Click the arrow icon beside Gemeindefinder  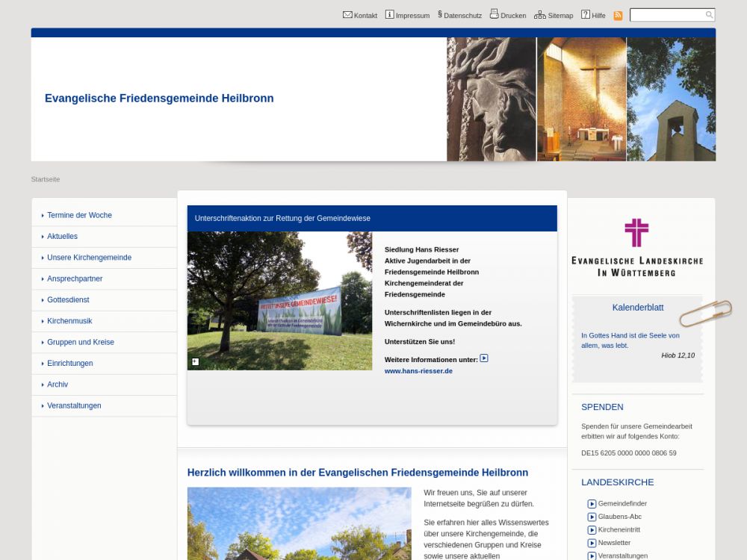pyautogui.click(x=592, y=504)
